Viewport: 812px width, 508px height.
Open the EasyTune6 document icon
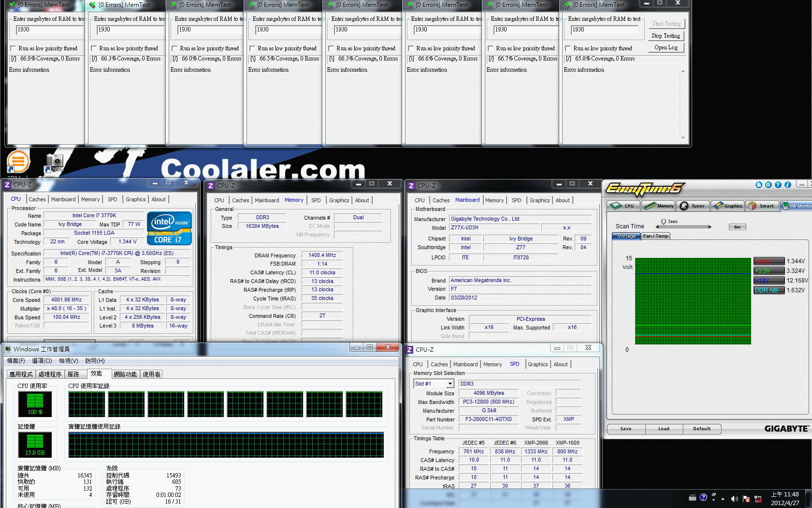(x=759, y=185)
